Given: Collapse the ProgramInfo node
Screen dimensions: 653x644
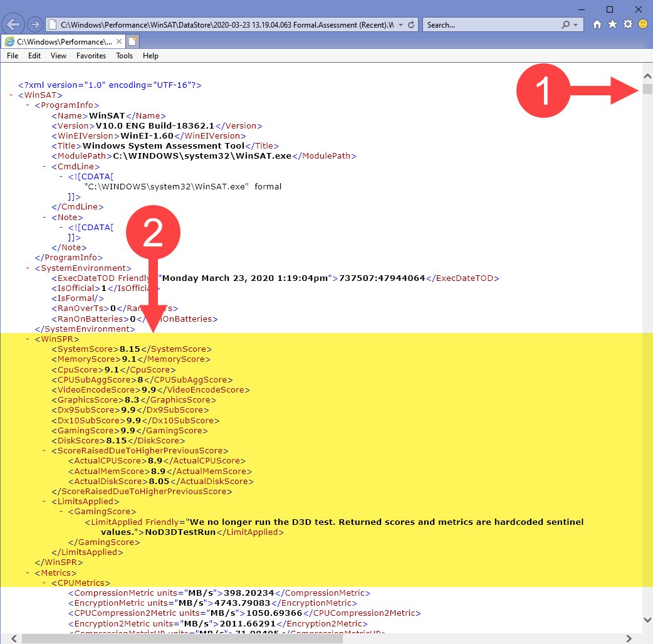Looking at the screenshot, I should pos(28,105).
